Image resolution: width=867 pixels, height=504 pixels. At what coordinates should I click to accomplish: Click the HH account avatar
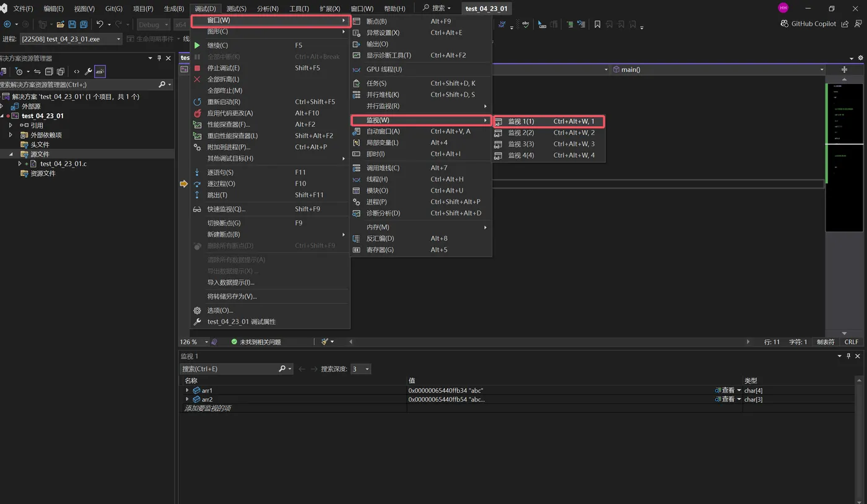(783, 8)
